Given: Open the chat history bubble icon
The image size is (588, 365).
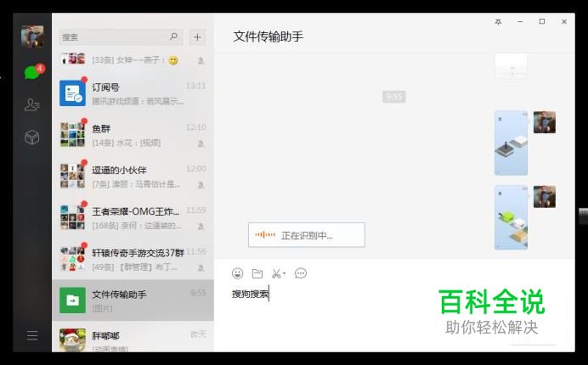Looking at the screenshot, I should pyautogui.click(x=301, y=273).
